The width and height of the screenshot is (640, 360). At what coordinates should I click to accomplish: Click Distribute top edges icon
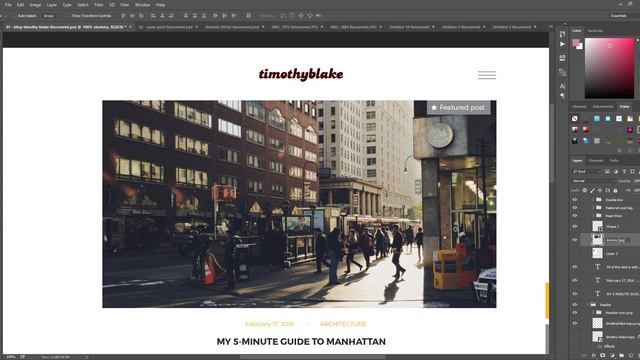tap(186, 16)
